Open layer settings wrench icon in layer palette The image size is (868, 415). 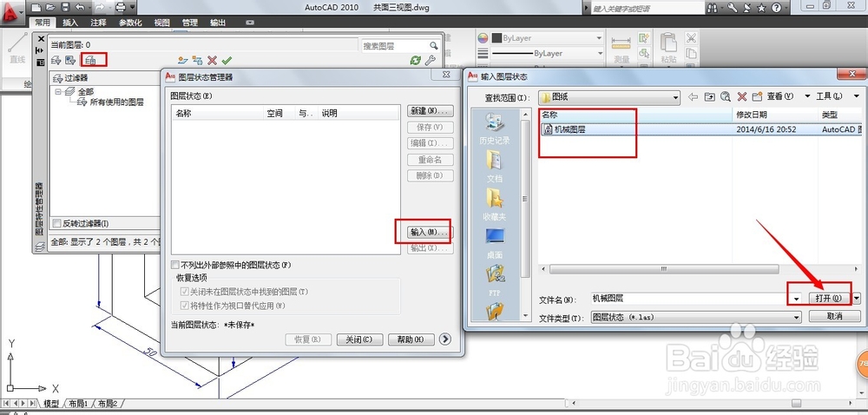(431, 60)
